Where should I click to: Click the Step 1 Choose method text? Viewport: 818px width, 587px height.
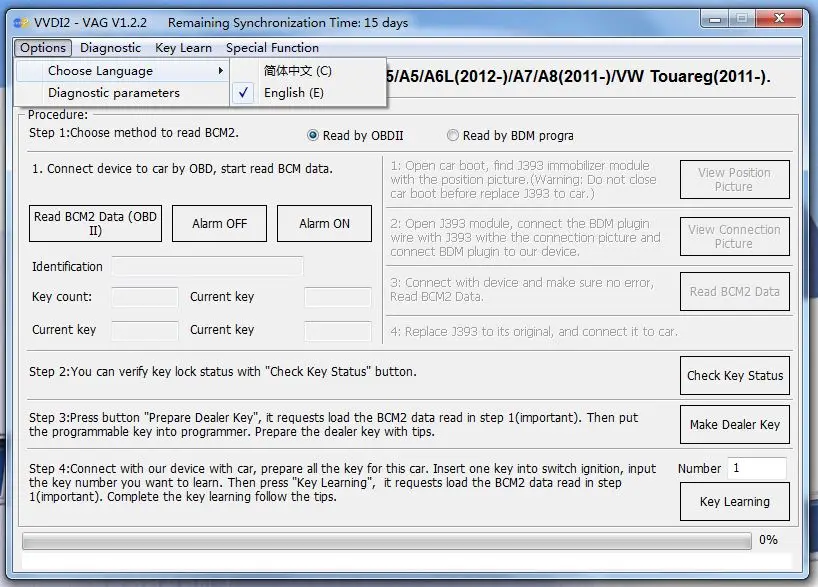134,133
